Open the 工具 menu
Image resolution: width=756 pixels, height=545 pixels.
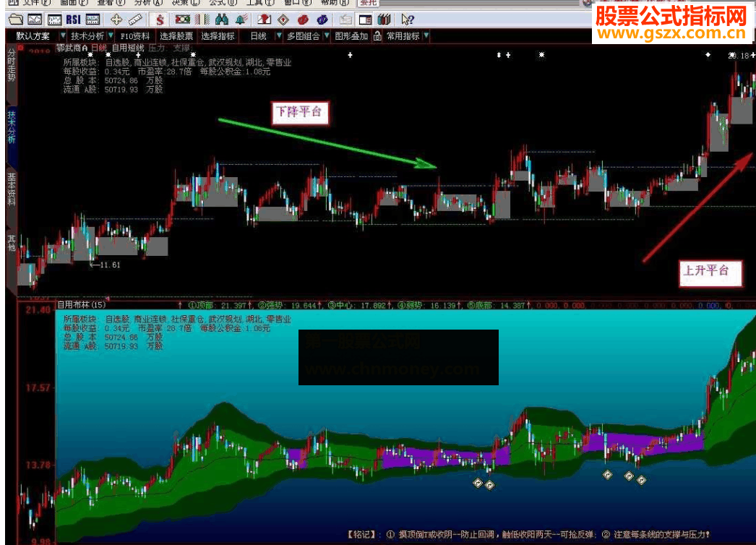[x=260, y=2]
